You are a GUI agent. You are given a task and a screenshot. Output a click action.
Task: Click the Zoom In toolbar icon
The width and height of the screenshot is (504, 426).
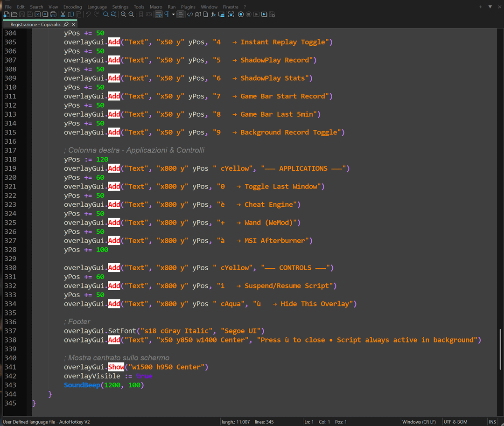[123, 14]
